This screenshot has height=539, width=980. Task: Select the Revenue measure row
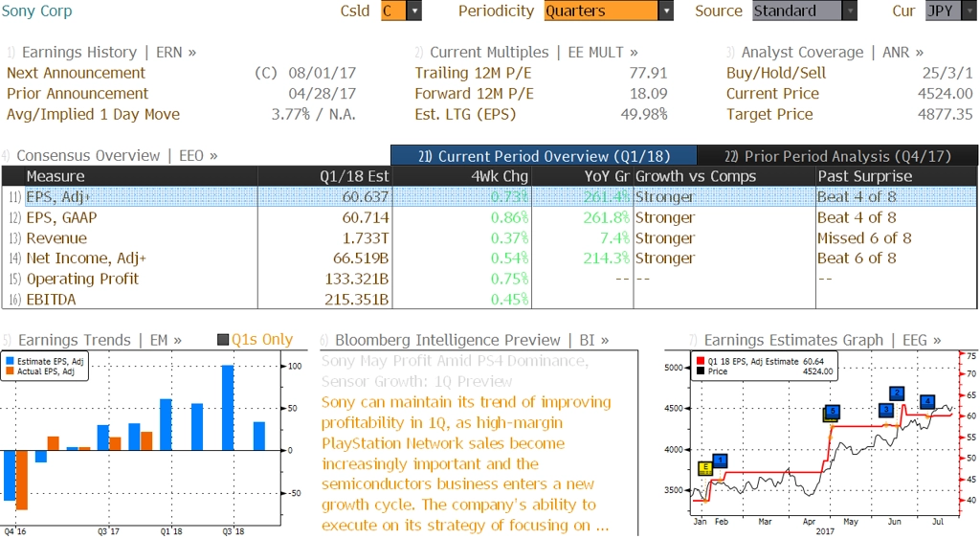coord(489,238)
